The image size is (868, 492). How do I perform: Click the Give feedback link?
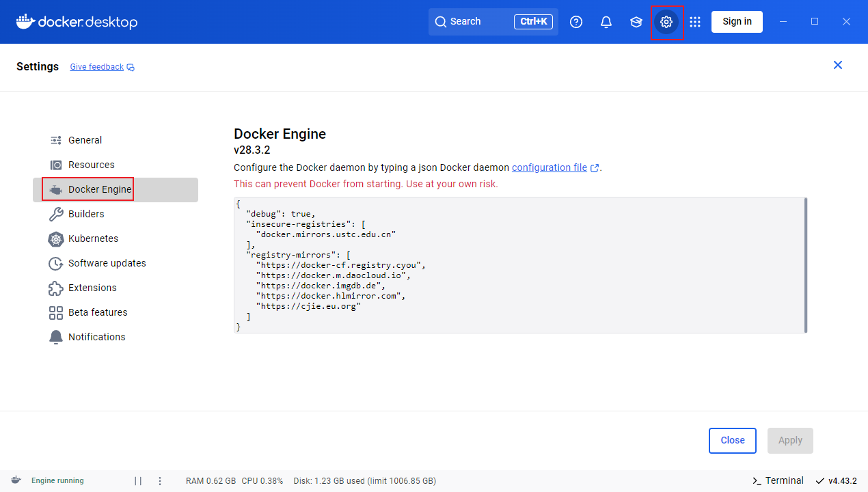click(x=97, y=67)
